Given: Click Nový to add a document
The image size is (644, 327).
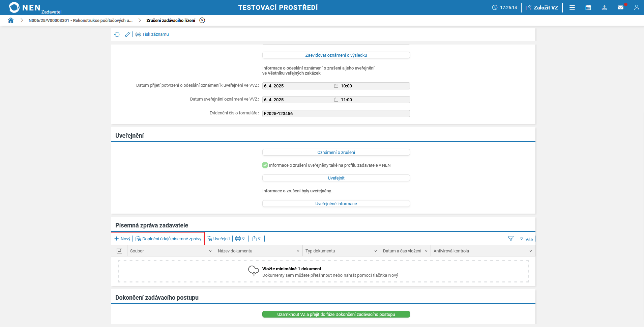Looking at the screenshot, I should [x=122, y=239].
